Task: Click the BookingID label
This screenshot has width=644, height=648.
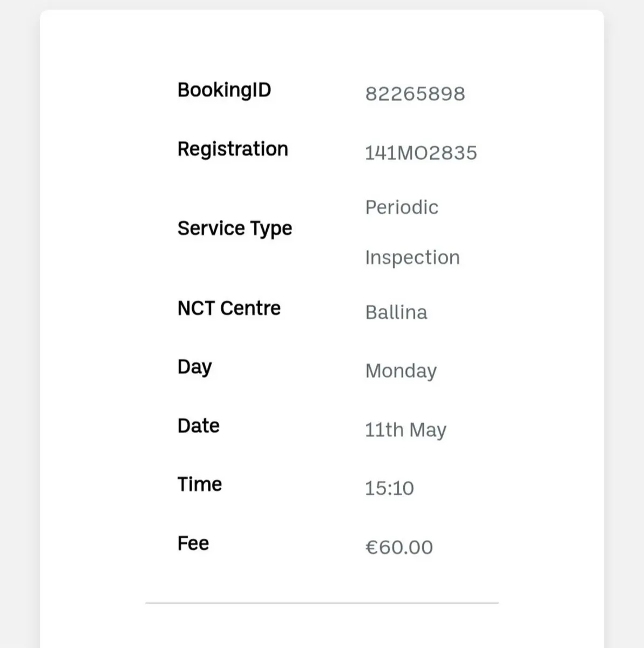Action: [224, 90]
